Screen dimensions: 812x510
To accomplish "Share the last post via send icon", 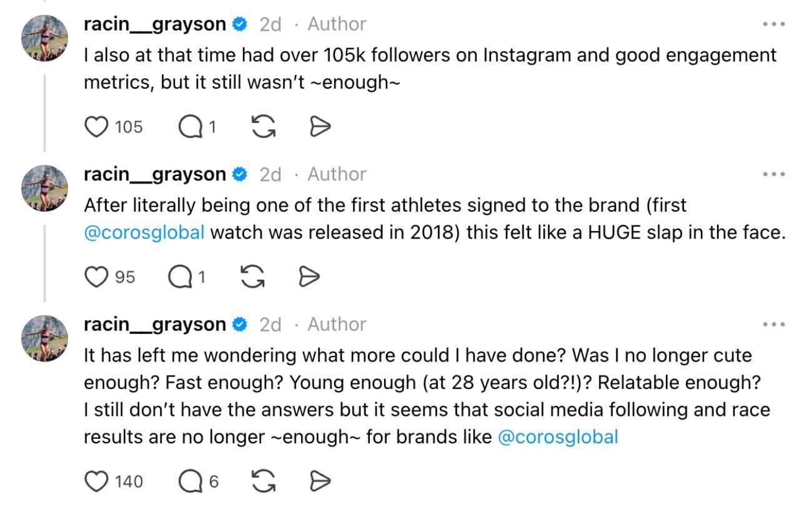I will pos(320,481).
